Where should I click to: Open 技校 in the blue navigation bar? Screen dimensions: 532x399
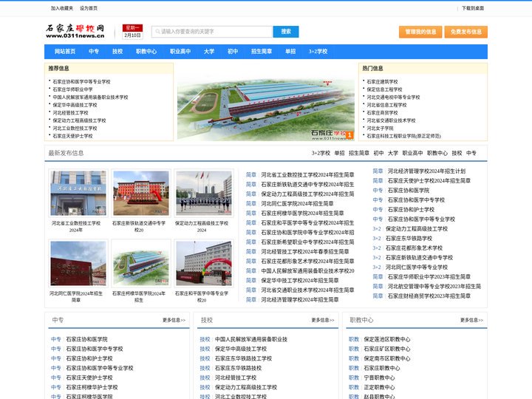pyautogui.click(x=117, y=52)
